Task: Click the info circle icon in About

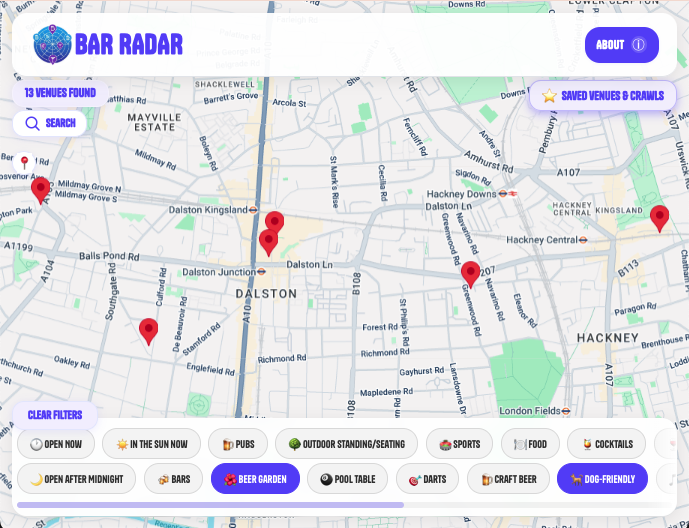Action: (x=638, y=45)
